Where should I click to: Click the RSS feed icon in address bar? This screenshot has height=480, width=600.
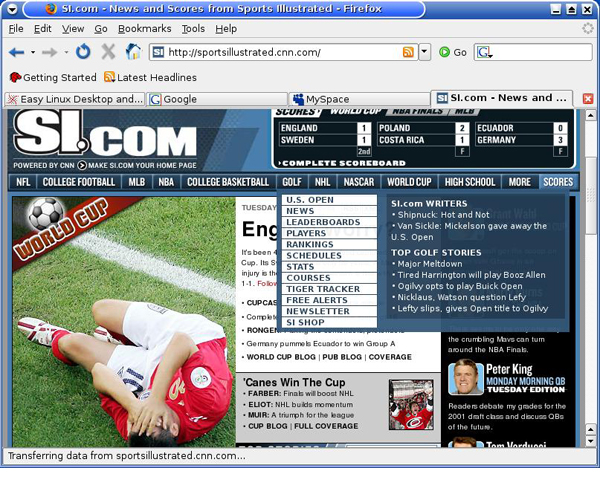point(408,52)
